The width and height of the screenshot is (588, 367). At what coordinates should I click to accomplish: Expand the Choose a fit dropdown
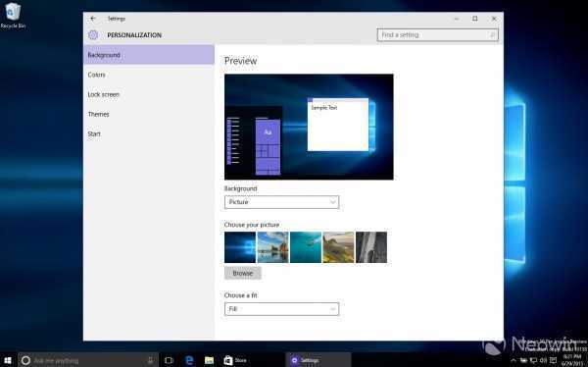click(x=281, y=309)
